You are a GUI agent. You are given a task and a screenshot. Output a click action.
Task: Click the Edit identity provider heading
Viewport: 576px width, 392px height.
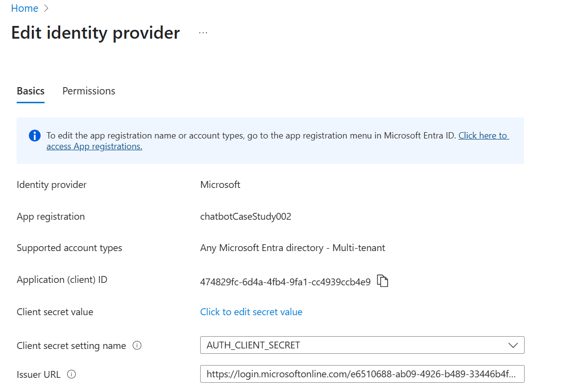(95, 33)
